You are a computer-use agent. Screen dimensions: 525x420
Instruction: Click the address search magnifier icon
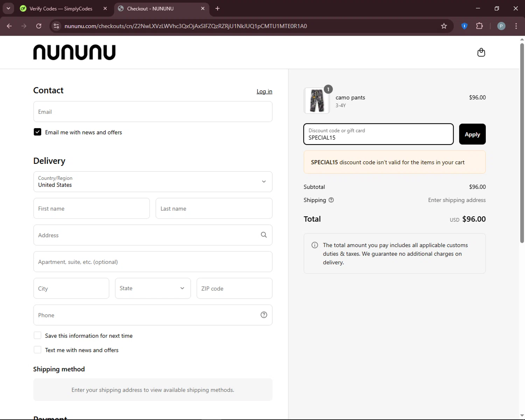[x=264, y=235]
